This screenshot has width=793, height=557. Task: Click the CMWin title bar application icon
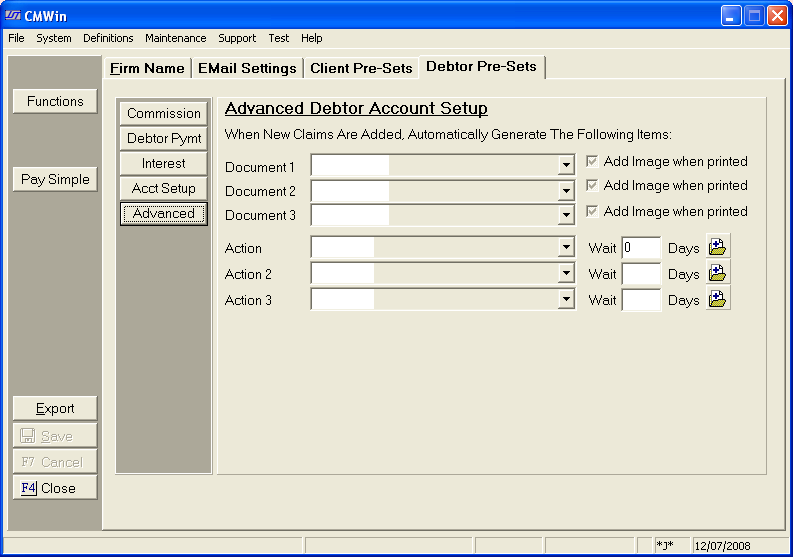point(13,15)
